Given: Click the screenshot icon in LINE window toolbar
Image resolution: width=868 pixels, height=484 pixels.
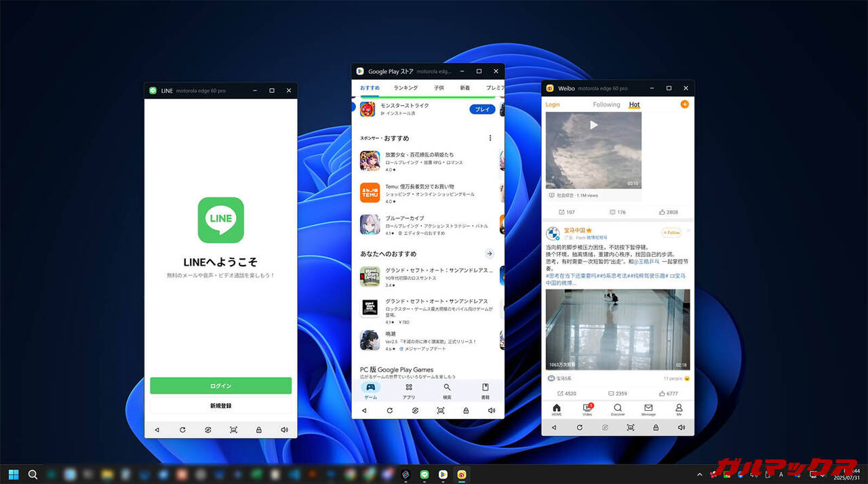Looking at the screenshot, I should [x=233, y=430].
